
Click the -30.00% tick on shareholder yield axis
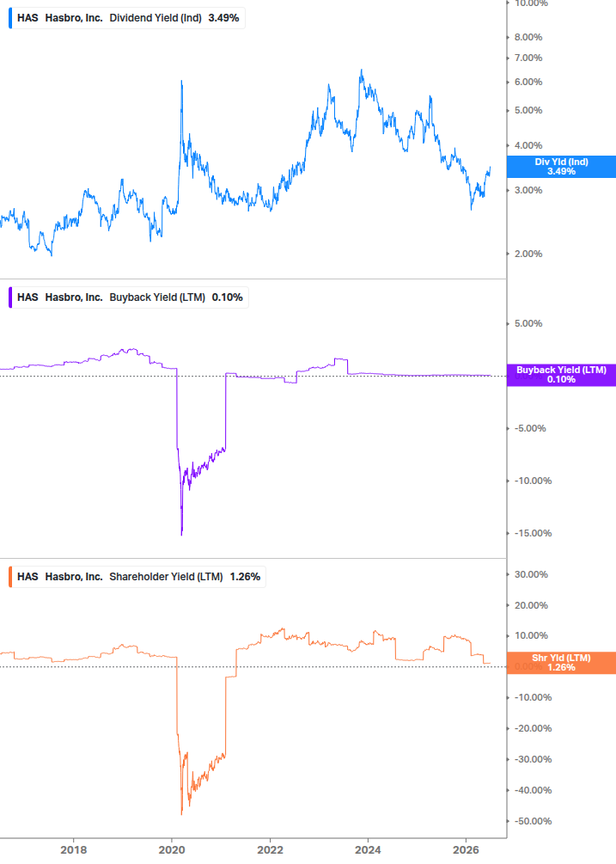(533, 759)
